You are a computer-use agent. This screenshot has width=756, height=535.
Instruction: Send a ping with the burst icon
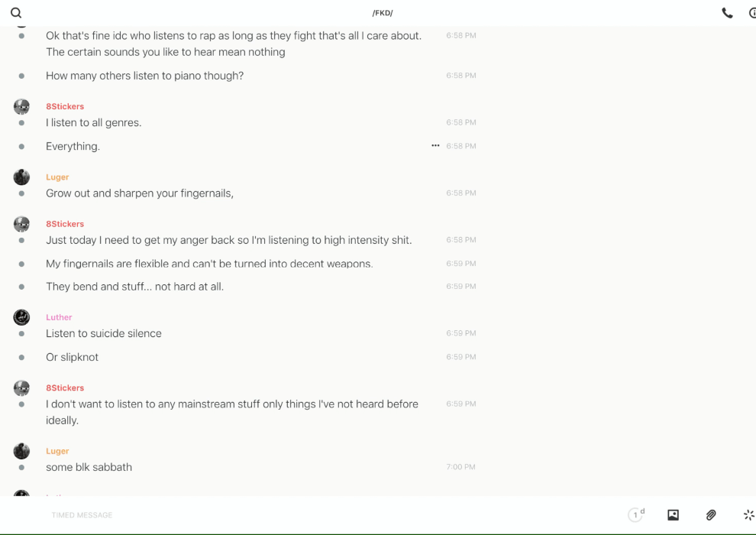(x=748, y=515)
